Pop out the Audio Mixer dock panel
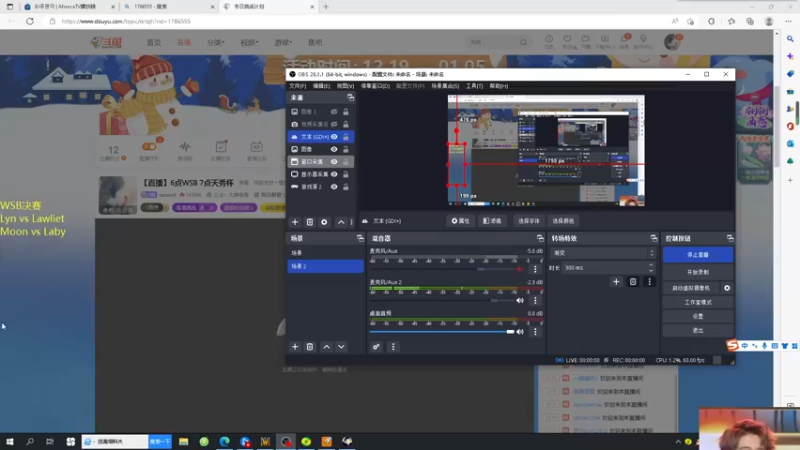 click(540, 238)
